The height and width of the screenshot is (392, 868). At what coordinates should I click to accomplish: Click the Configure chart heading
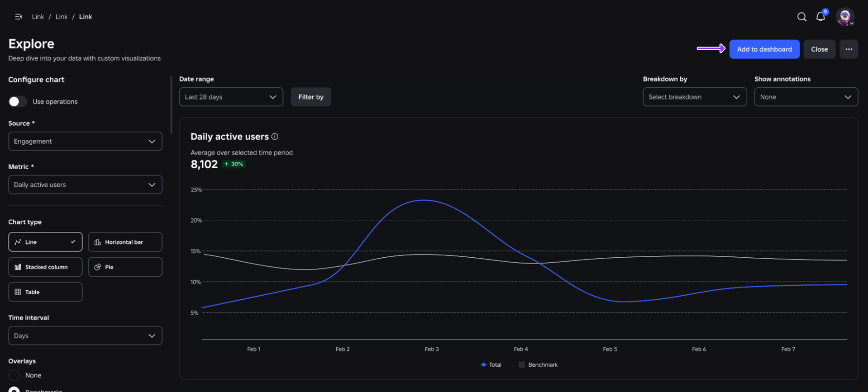(36, 80)
